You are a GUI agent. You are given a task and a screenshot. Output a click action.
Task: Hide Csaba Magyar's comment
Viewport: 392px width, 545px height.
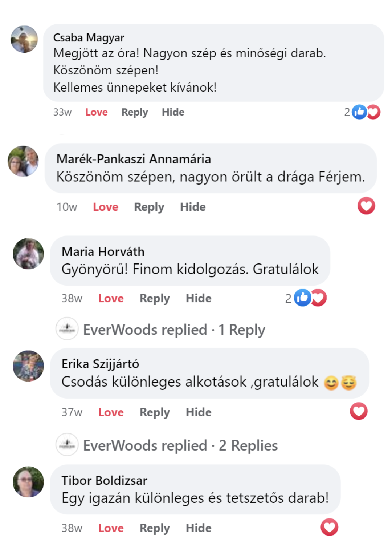point(173,112)
